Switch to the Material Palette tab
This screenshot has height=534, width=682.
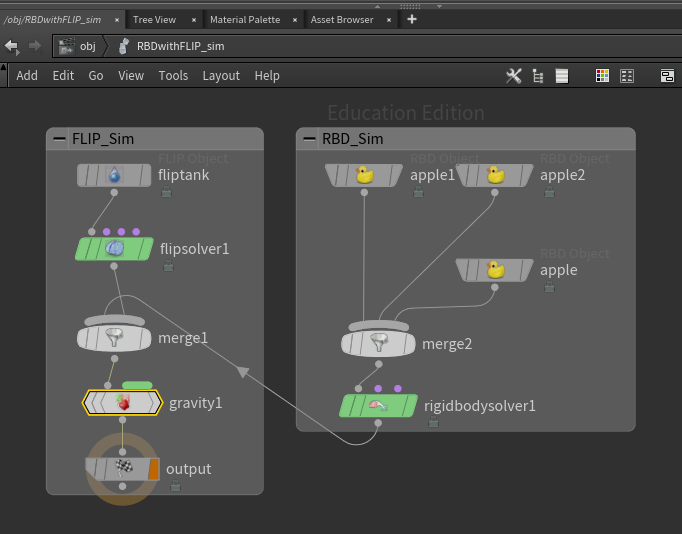pos(245,20)
